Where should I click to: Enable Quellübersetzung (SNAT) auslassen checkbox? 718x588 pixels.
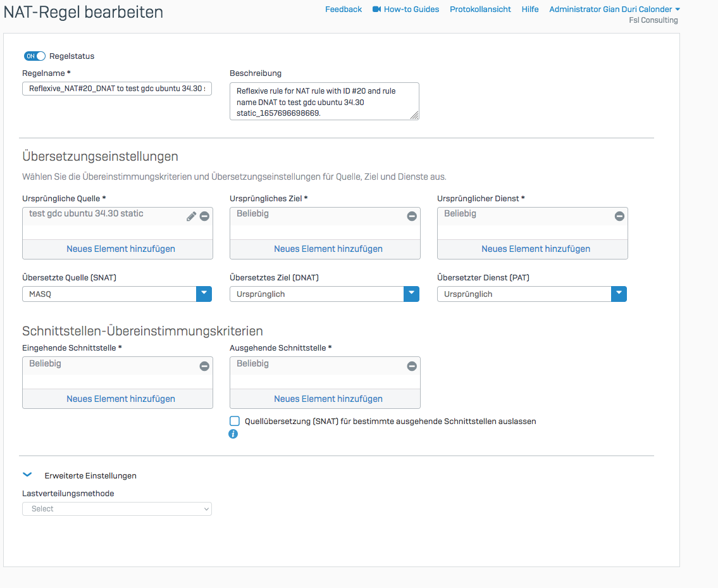pos(235,421)
